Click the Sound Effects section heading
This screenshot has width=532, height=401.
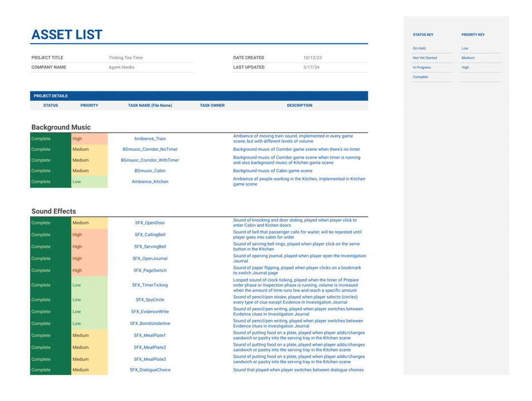pos(53,212)
